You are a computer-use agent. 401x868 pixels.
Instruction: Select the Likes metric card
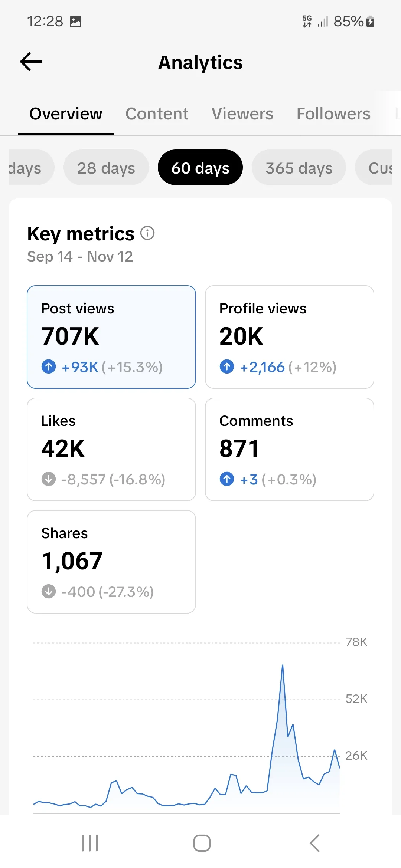tap(111, 449)
